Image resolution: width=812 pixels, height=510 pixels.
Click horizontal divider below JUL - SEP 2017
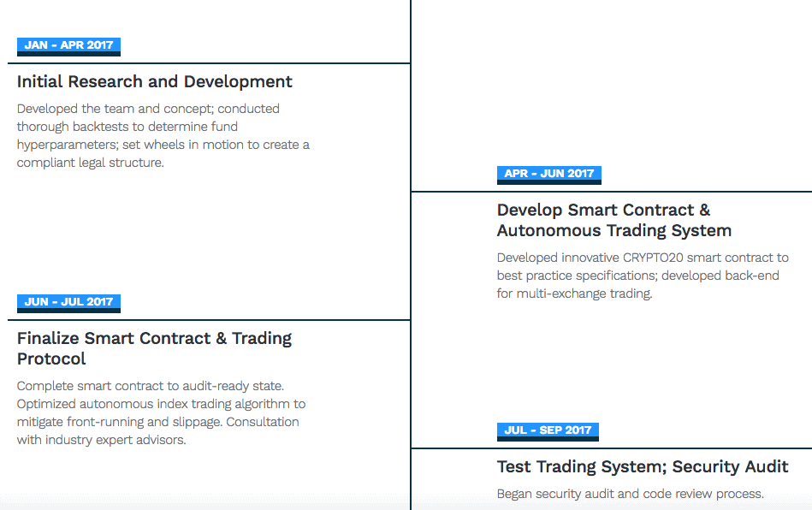click(x=612, y=448)
